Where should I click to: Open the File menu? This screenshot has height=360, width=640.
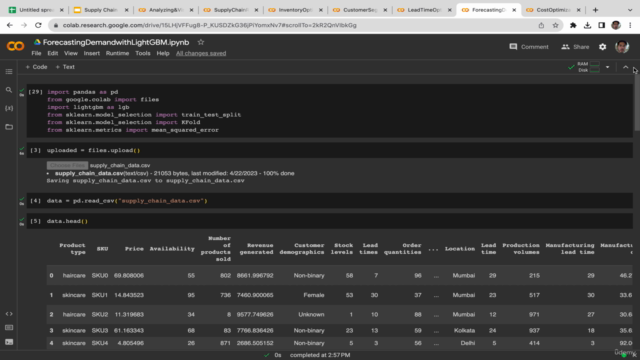coord(36,53)
